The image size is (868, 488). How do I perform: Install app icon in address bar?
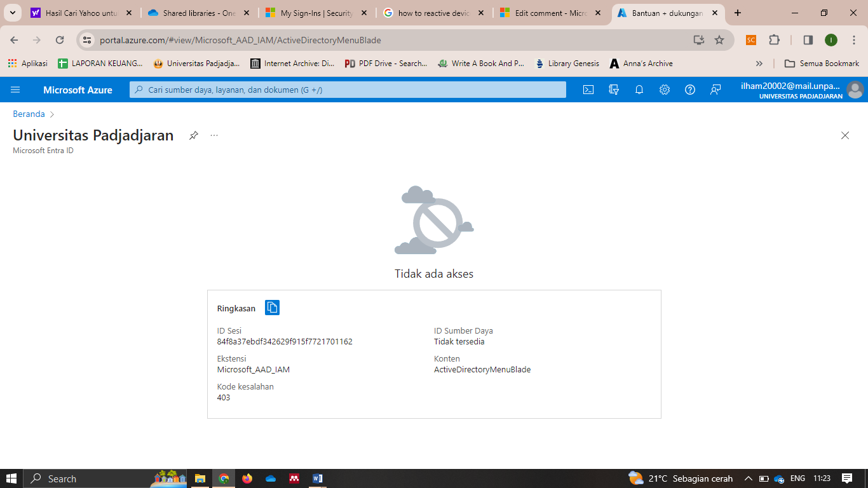699,40
